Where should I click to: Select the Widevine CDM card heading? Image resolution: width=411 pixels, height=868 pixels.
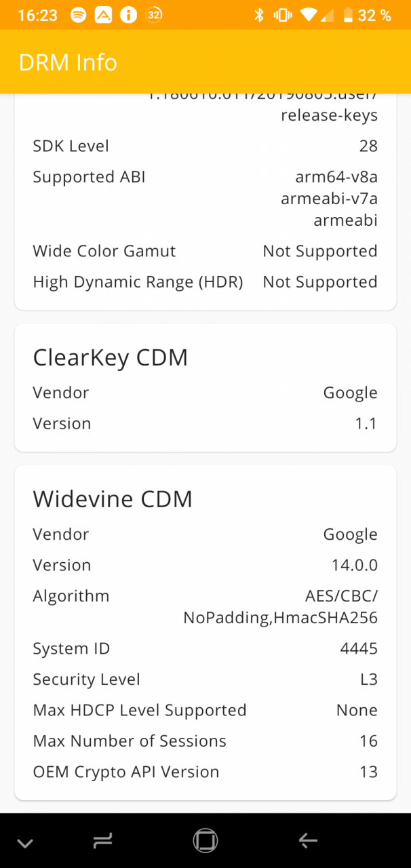coord(113,499)
